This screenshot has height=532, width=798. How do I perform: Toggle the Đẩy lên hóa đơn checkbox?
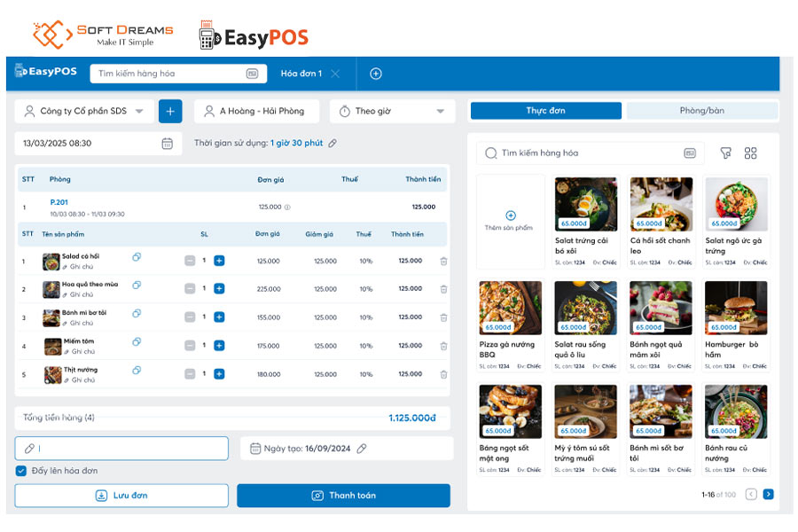pyautogui.click(x=21, y=471)
